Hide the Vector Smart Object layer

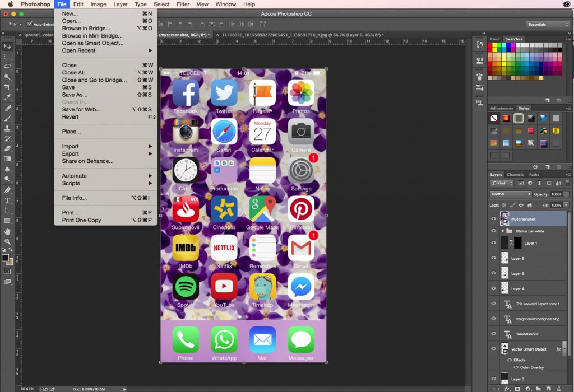[x=493, y=348]
